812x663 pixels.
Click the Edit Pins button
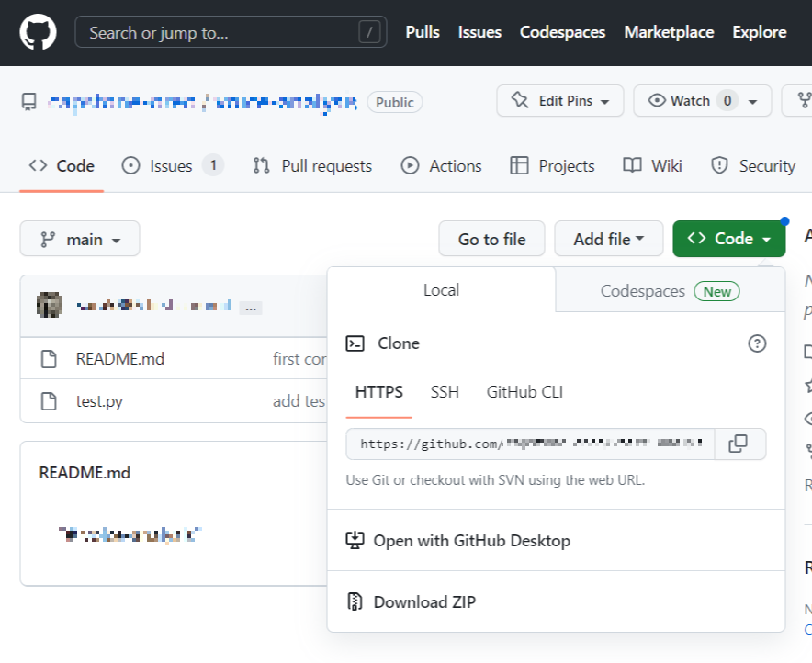tap(559, 100)
